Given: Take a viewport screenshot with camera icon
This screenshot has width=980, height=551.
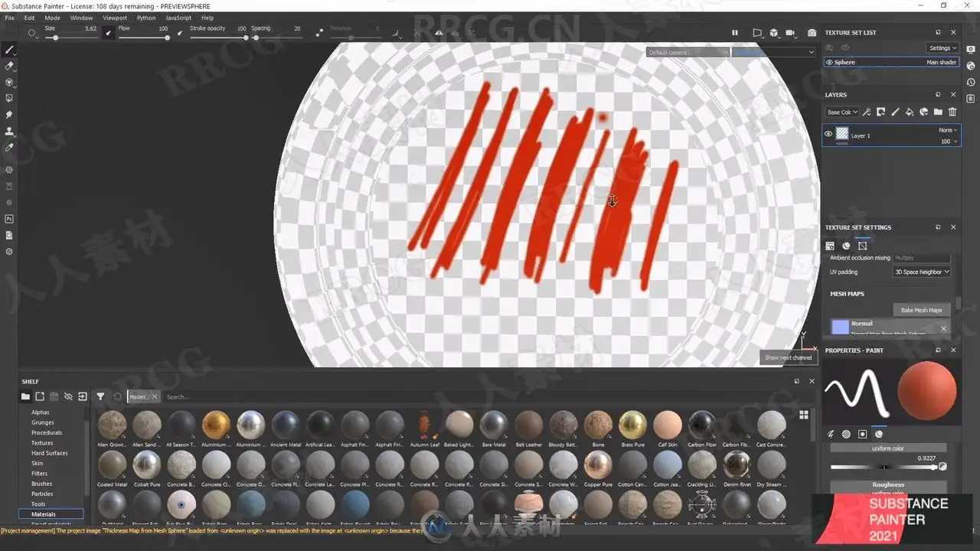Looking at the screenshot, I should [812, 33].
